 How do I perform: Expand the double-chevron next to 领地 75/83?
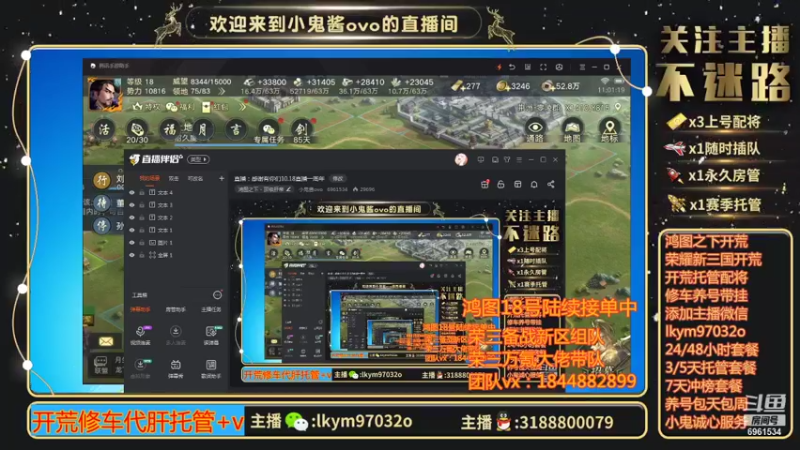(x=221, y=91)
